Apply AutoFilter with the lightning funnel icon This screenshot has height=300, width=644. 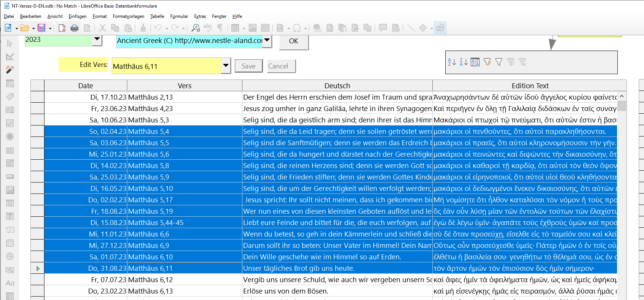click(x=487, y=62)
